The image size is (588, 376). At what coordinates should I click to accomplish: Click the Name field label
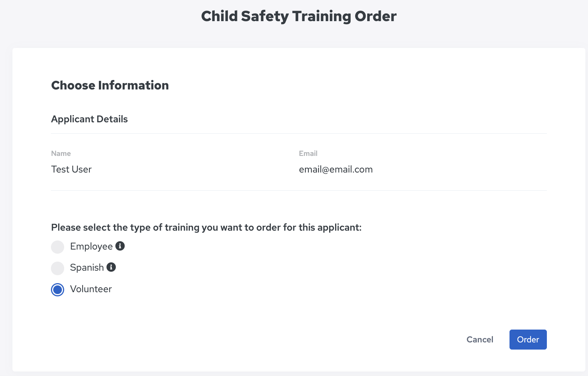coord(61,153)
